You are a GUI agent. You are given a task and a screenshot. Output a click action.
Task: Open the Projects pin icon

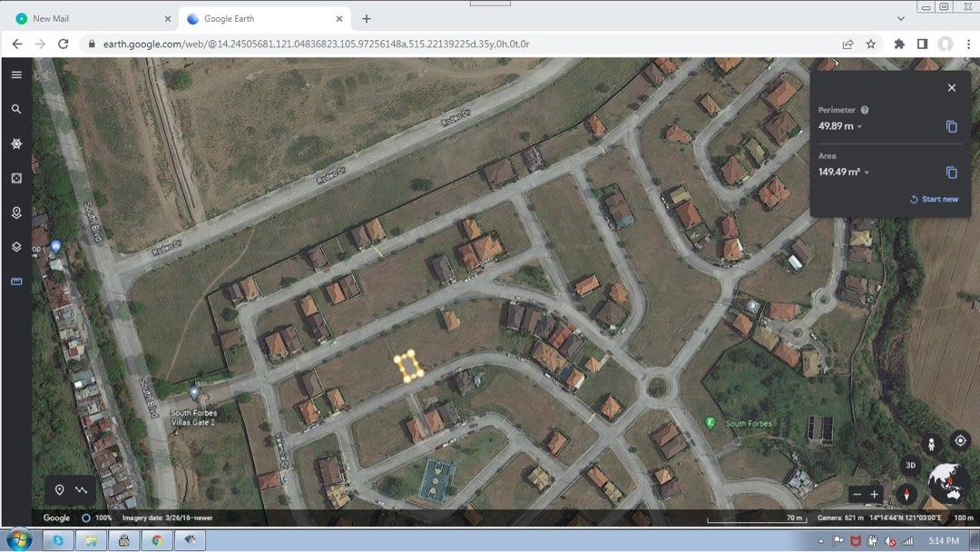click(15, 212)
